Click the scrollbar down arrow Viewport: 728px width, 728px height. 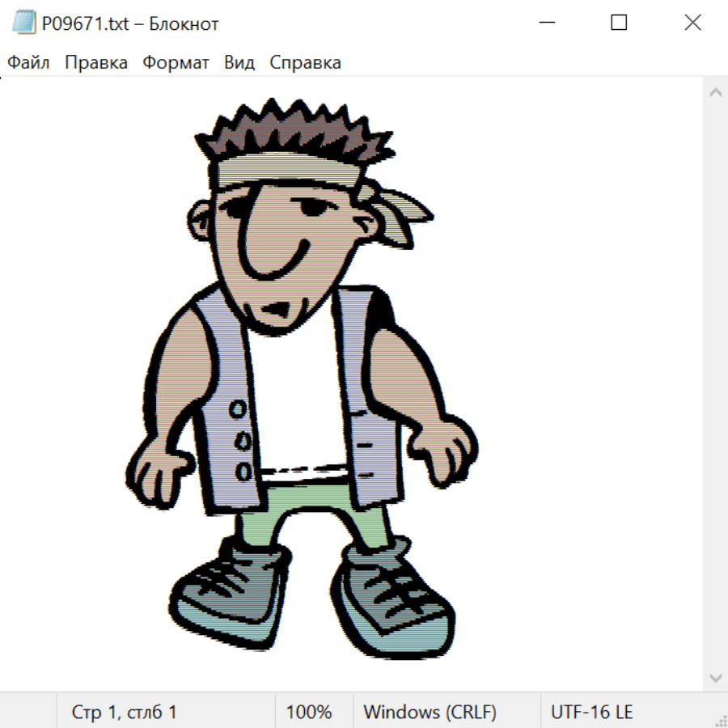(715, 677)
